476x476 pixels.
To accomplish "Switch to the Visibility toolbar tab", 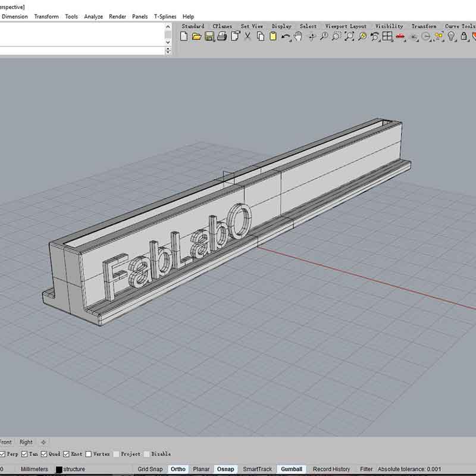I will coord(389,26).
